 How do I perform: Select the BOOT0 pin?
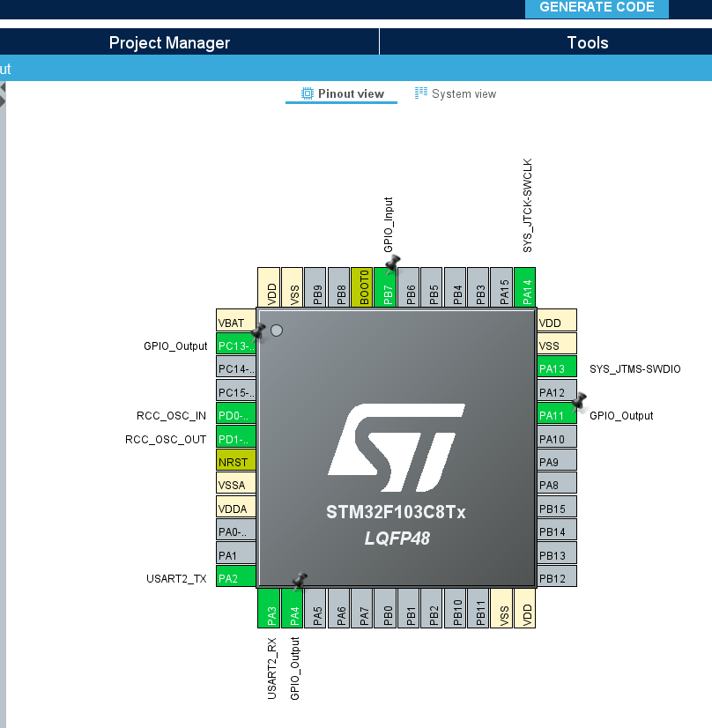362,287
